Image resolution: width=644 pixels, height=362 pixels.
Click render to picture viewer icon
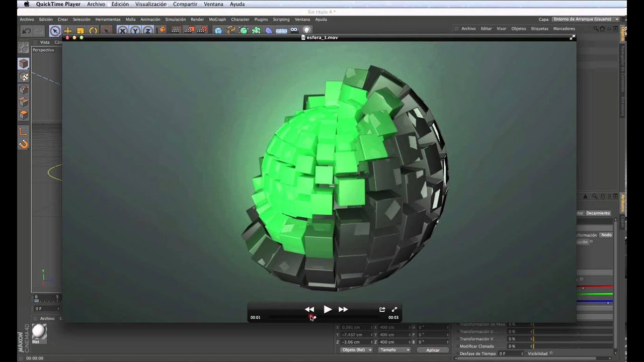[189, 30]
